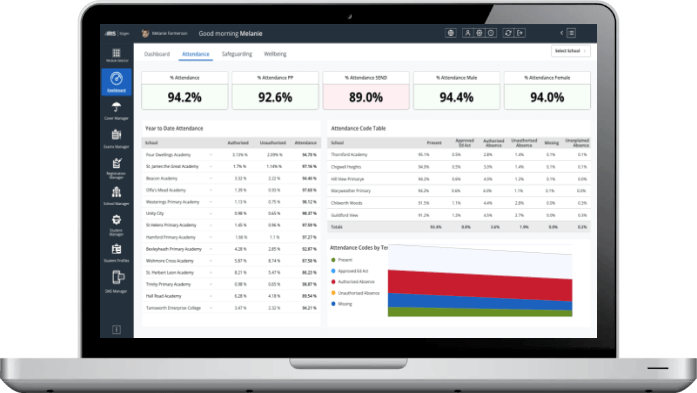Click the boxed dots icon below SMS Manager

click(x=116, y=329)
